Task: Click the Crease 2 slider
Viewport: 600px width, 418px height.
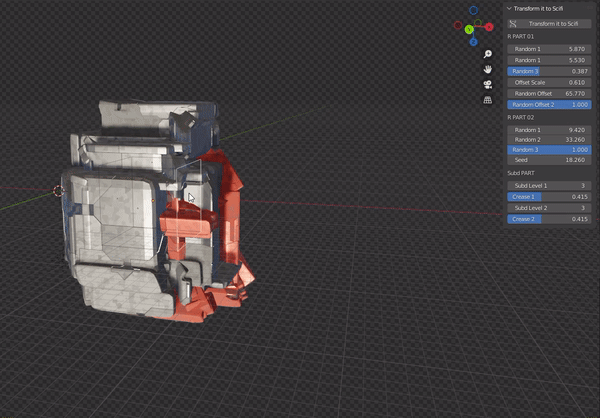Action: (x=549, y=219)
